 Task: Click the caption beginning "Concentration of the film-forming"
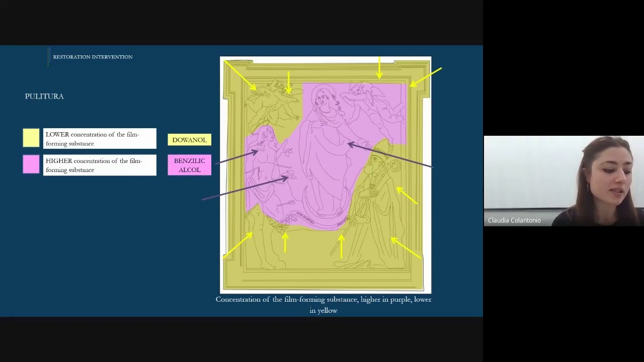(324, 305)
